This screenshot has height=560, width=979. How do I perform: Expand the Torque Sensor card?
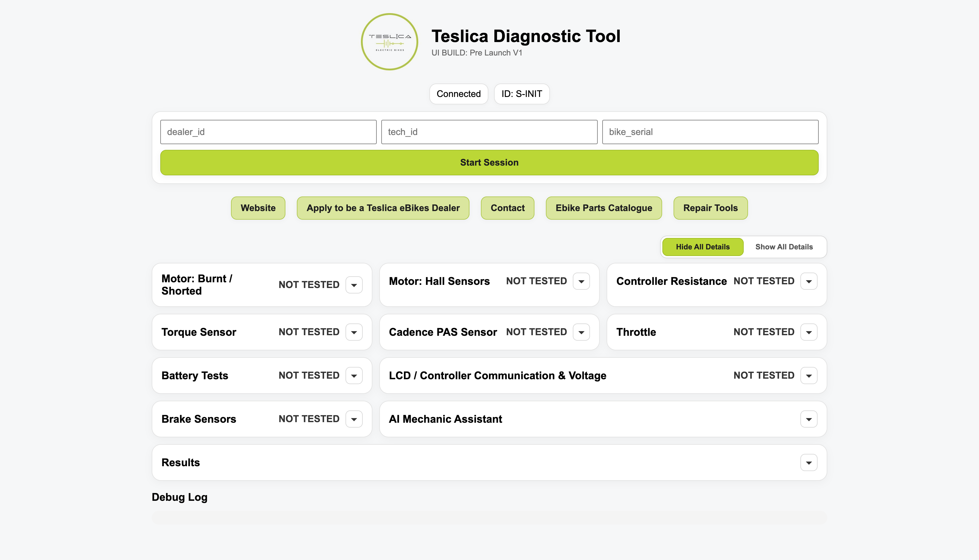[x=354, y=332]
